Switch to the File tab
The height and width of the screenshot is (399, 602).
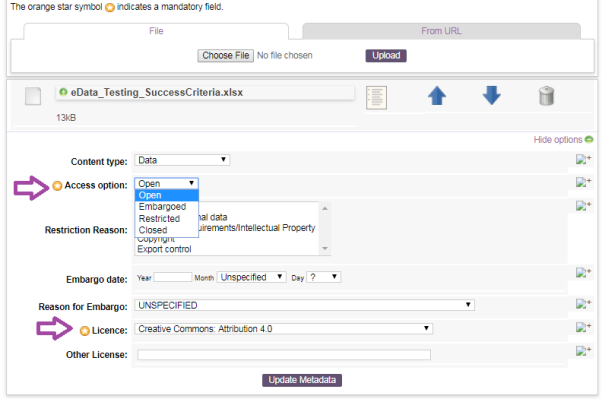point(156,31)
